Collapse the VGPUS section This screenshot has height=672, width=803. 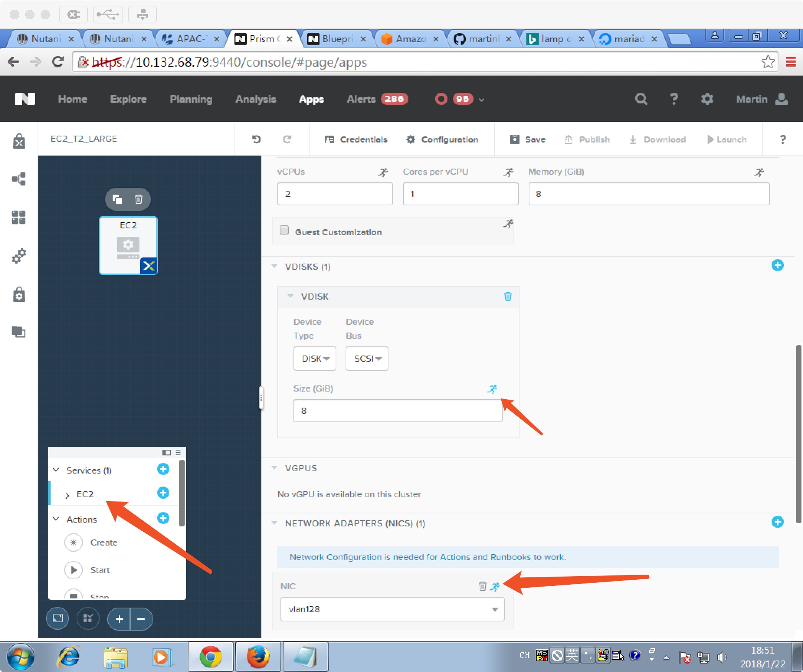coord(274,468)
